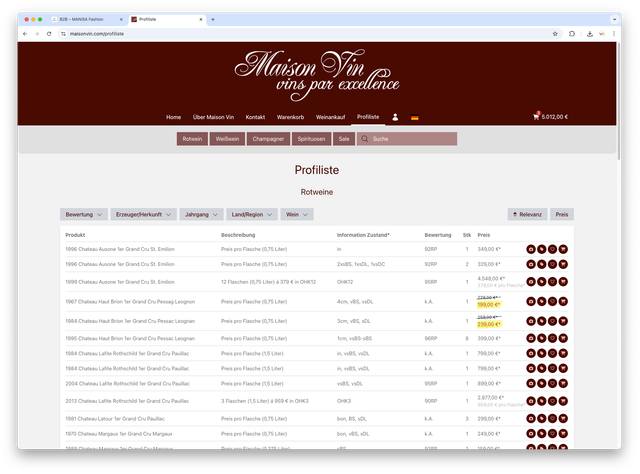Viewport: 640px width, 474px height.
Task: Open shopping cart icon showing 5.012,00 €
Action: pos(537,117)
